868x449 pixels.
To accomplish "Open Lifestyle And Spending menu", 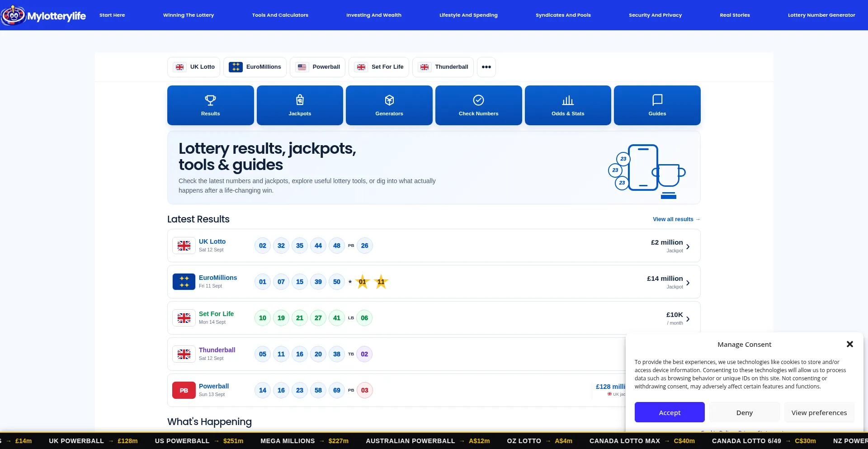I will coord(468,15).
